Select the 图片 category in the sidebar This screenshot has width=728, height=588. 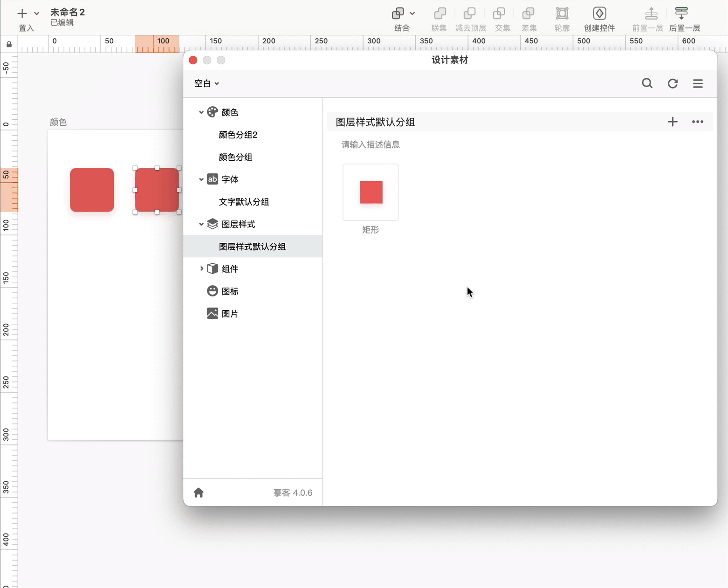(x=229, y=314)
